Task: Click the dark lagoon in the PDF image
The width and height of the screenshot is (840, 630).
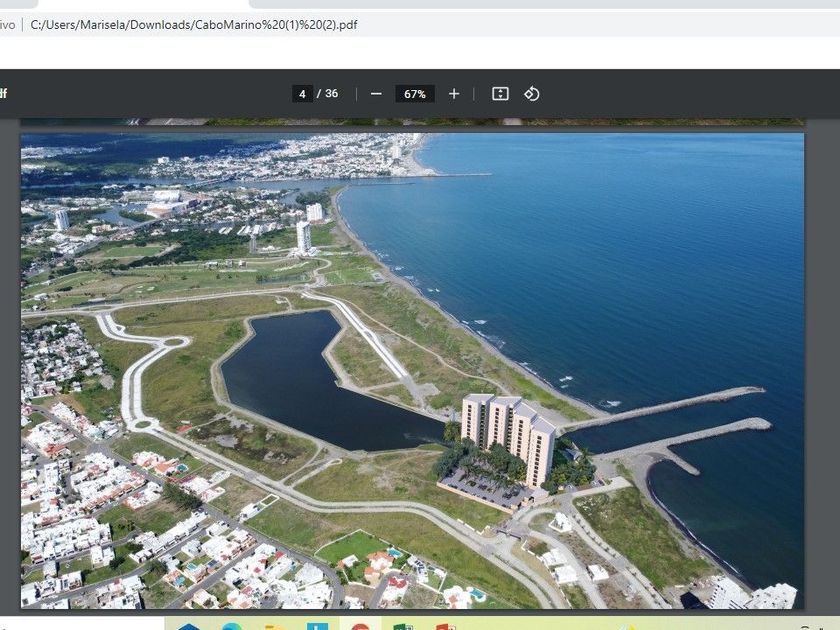Action: coord(300,380)
